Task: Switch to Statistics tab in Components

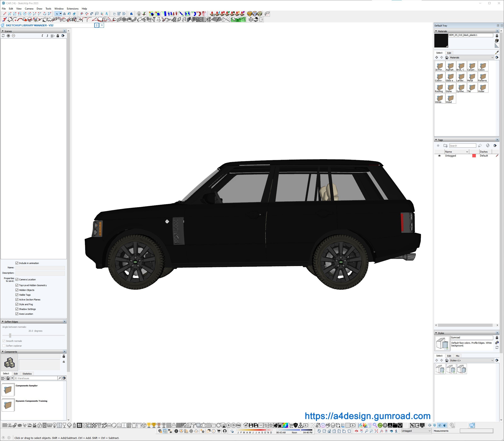Action: (x=27, y=374)
